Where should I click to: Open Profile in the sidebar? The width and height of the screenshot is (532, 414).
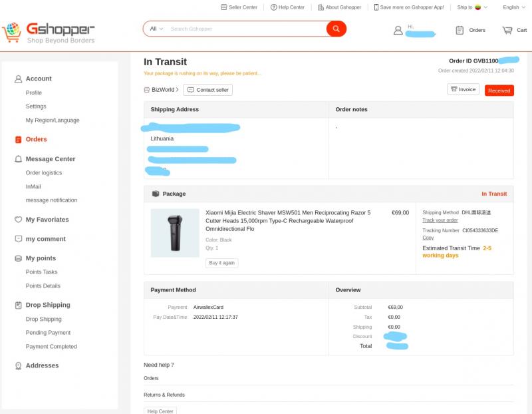pos(34,93)
